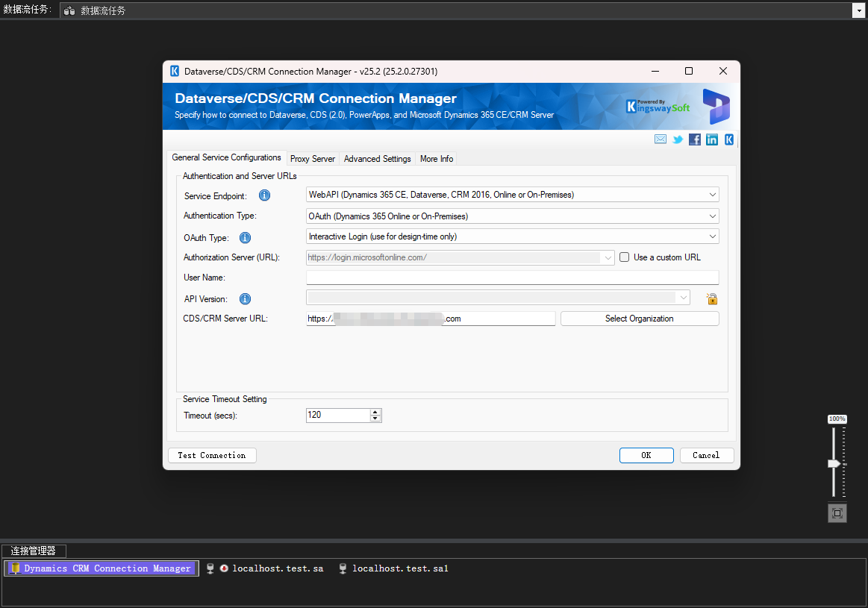Open the Twitter bird icon
This screenshot has height=608, width=868.
678,140
